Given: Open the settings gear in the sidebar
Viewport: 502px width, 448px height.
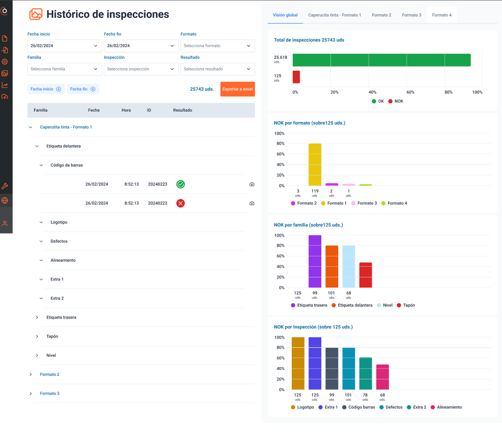Looking at the screenshot, I should [x=5, y=62].
